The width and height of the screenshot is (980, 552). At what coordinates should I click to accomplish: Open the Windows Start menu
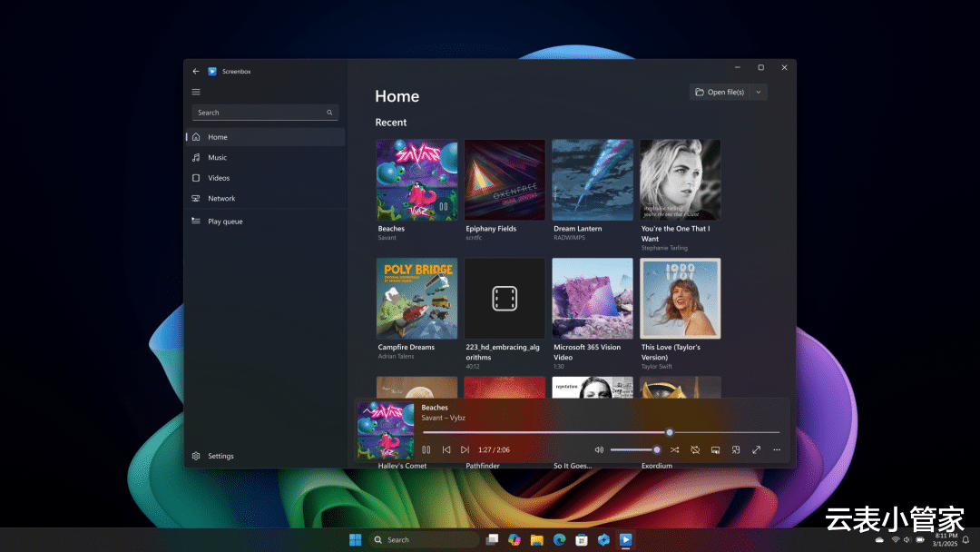click(355, 539)
